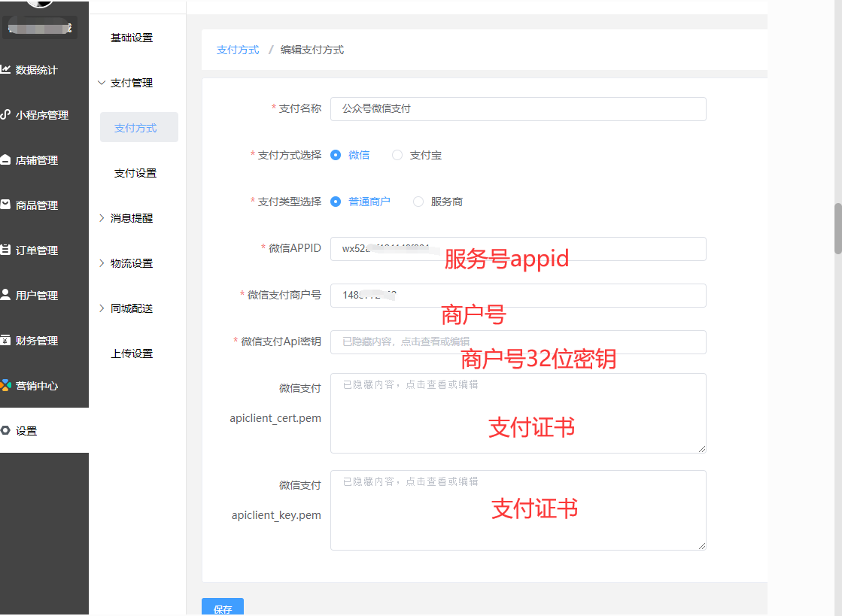Click the 营销中心 colorful icon

click(5, 385)
